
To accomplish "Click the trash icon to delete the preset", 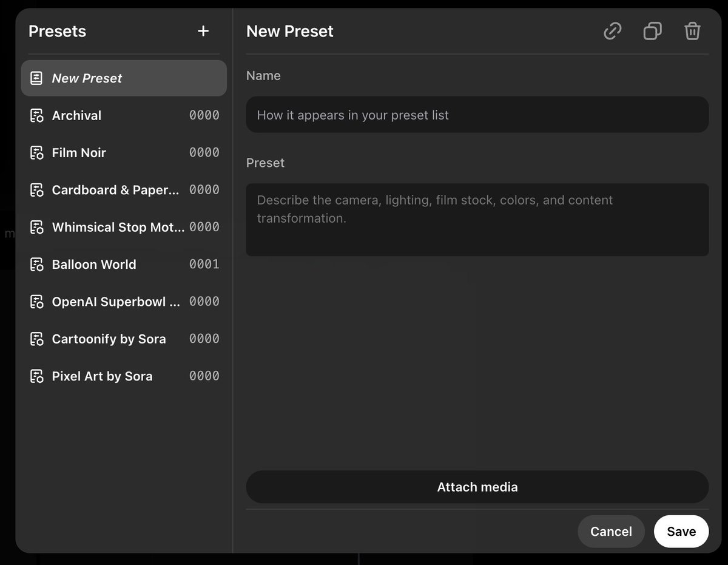I will coord(692,31).
